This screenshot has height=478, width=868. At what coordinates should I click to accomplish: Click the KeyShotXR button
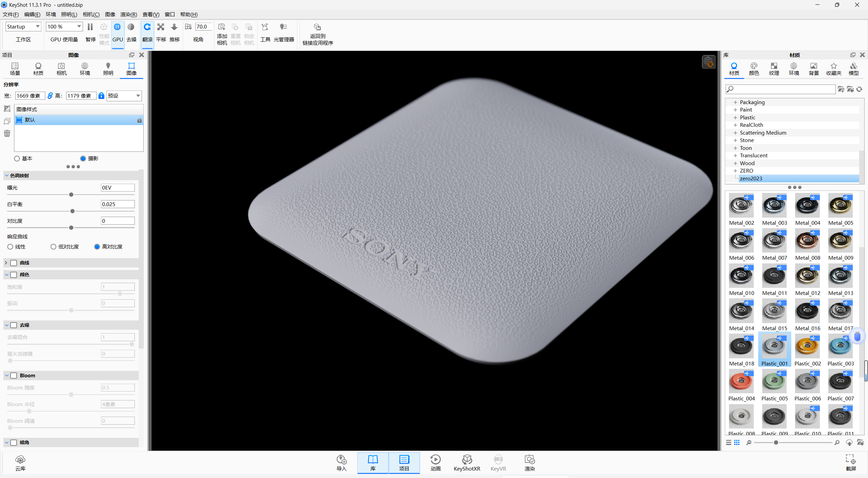467,463
